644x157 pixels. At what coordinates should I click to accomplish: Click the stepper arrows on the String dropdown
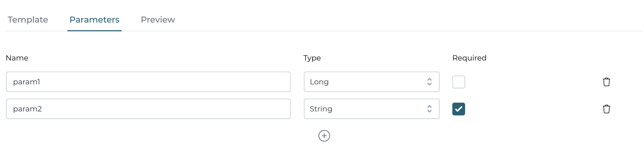(x=429, y=109)
